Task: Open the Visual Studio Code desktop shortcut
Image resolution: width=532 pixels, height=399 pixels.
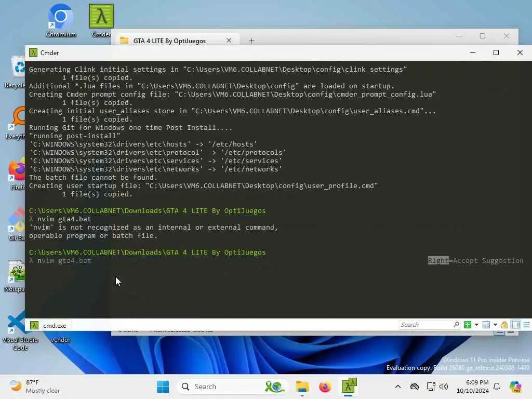Action: (x=20, y=331)
